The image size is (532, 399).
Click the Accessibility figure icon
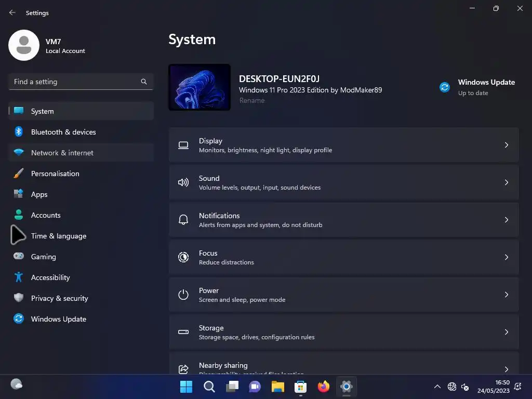coord(19,277)
